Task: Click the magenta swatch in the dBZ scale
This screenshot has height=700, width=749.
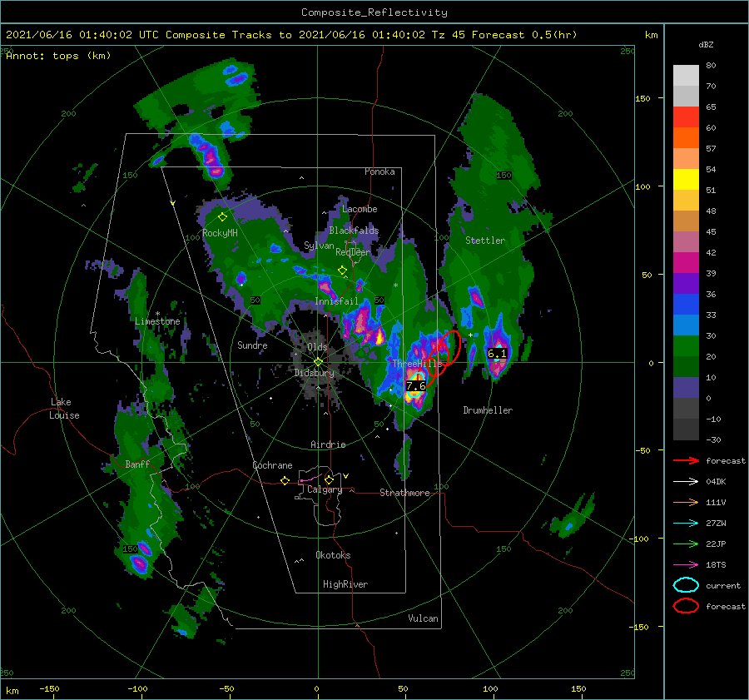Action: pos(686,263)
